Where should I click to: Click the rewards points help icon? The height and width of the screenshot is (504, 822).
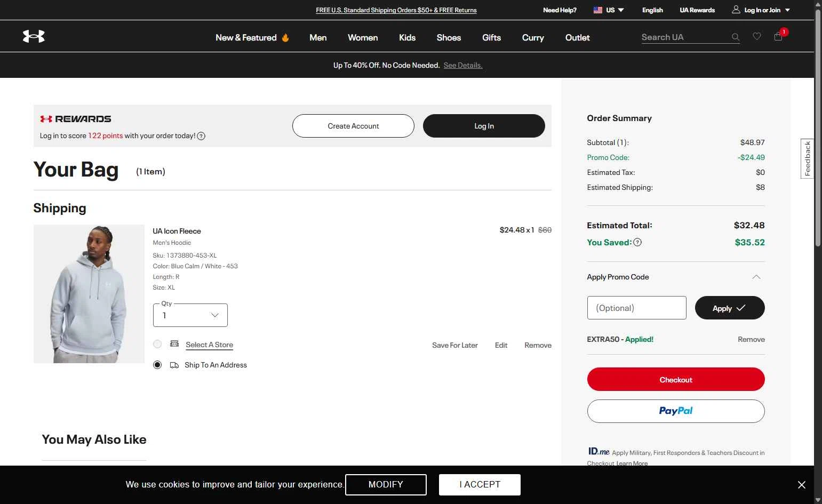(x=201, y=136)
